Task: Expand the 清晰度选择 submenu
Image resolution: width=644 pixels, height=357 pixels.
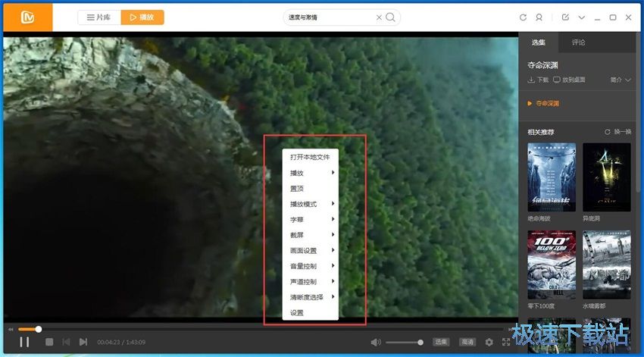Action: click(x=310, y=297)
